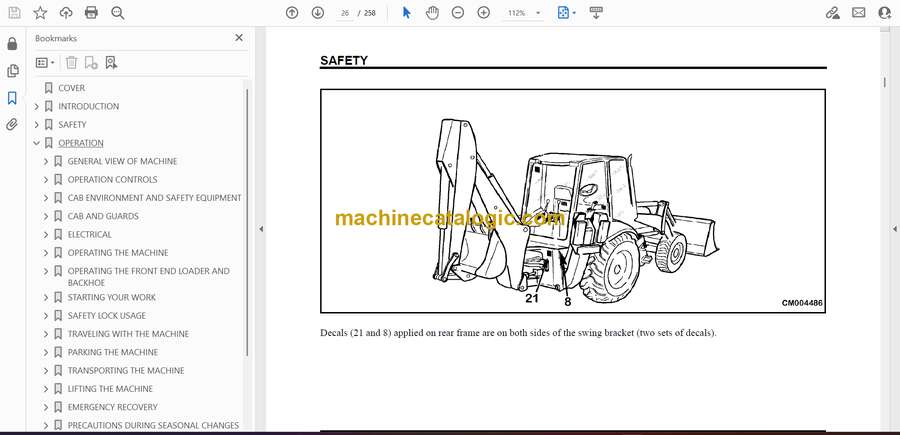Toggle the Bookmarks panel in left sidebar
900x435 pixels.
point(12,98)
